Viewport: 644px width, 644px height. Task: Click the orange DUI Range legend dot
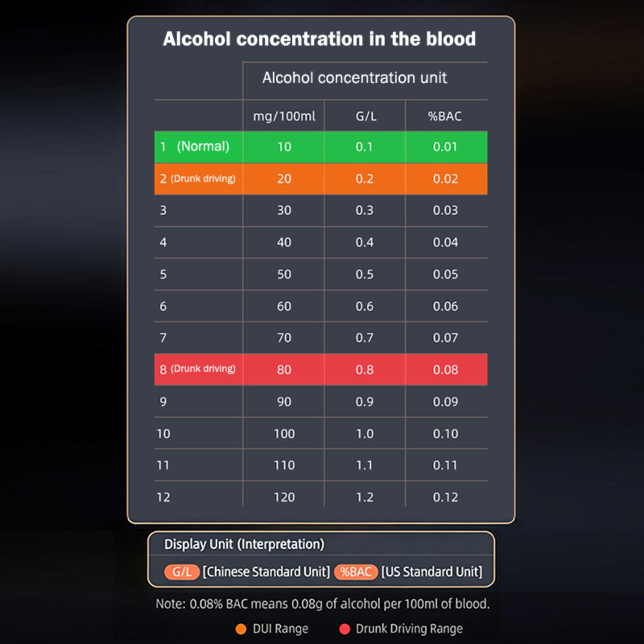click(x=241, y=629)
